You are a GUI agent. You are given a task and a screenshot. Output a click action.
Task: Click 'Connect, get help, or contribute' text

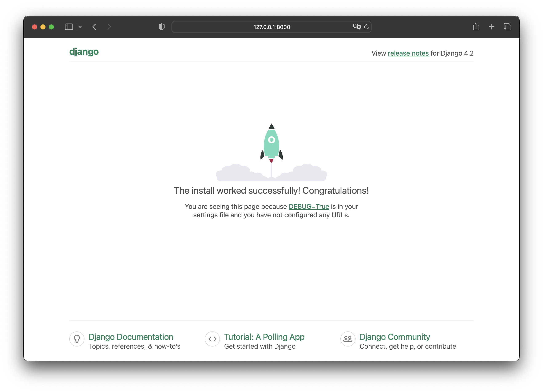[x=408, y=346]
